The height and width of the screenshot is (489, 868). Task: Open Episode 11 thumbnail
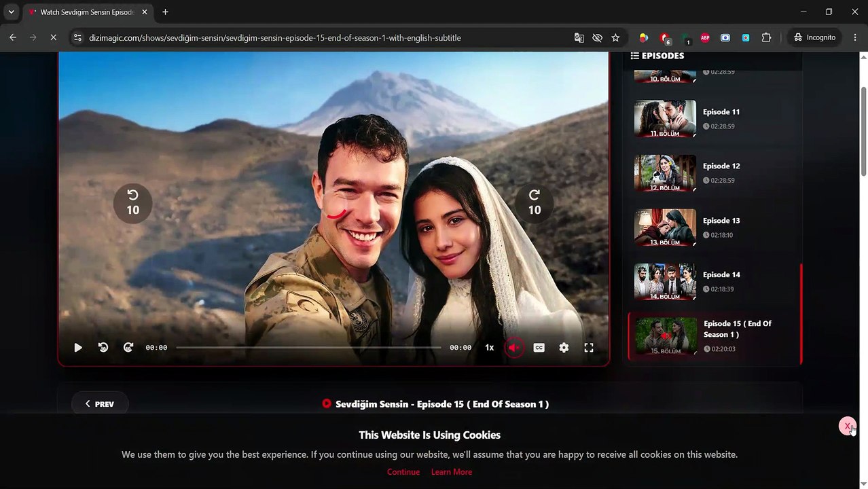tap(665, 119)
